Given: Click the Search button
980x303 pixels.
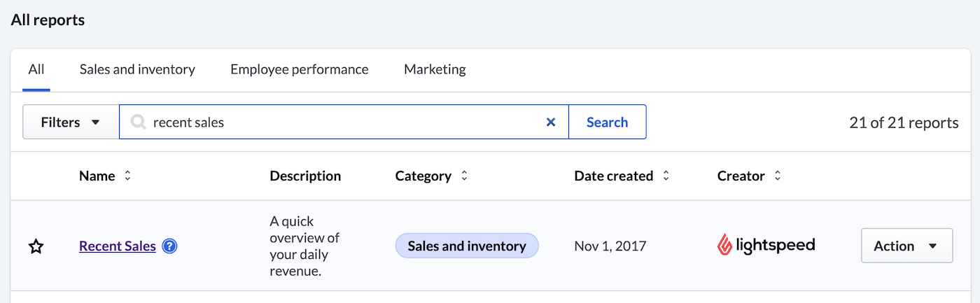Looking at the screenshot, I should pyautogui.click(x=607, y=122).
